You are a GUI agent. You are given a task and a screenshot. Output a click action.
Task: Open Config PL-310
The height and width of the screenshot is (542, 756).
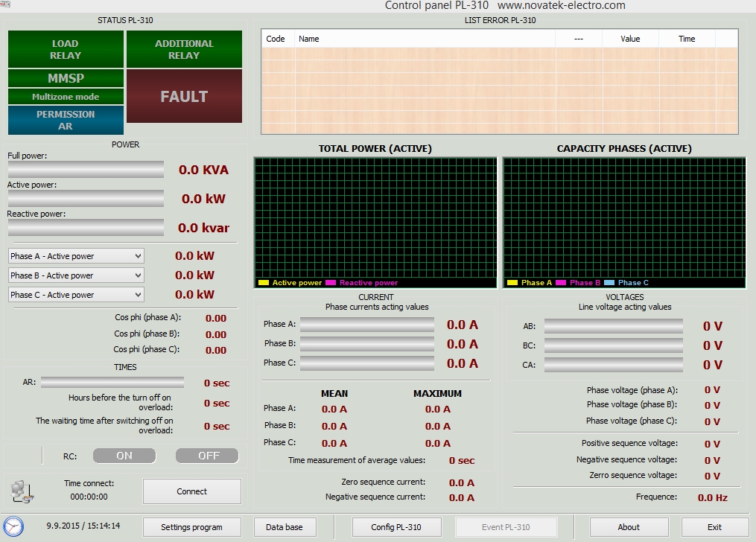pyautogui.click(x=396, y=527)
